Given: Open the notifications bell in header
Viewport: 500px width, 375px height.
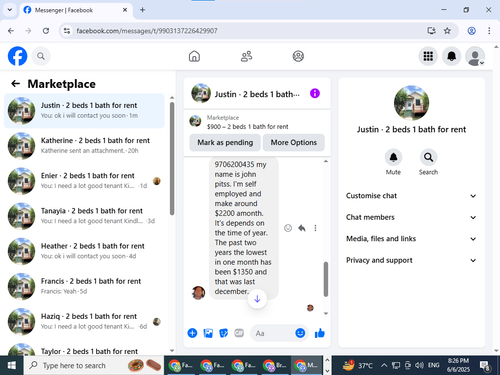Looking at the screenshot, I should pyautogui.click(x=451, y=56).
